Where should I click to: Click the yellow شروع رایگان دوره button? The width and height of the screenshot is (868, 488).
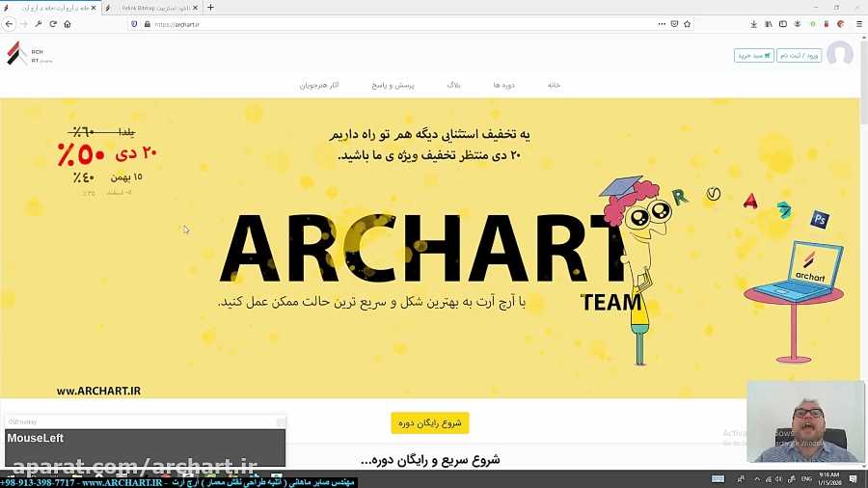pyautogui.click(x=430, y=422)
